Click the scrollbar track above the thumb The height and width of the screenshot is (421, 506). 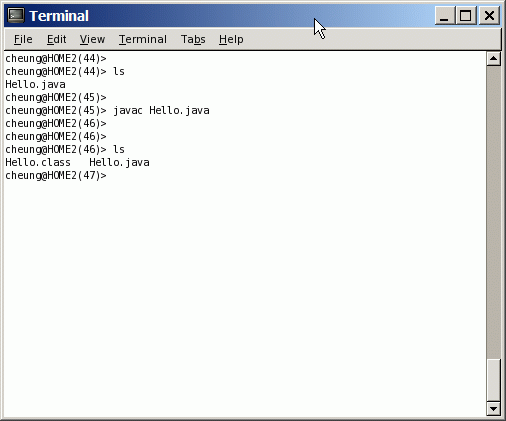pos(493,212)
